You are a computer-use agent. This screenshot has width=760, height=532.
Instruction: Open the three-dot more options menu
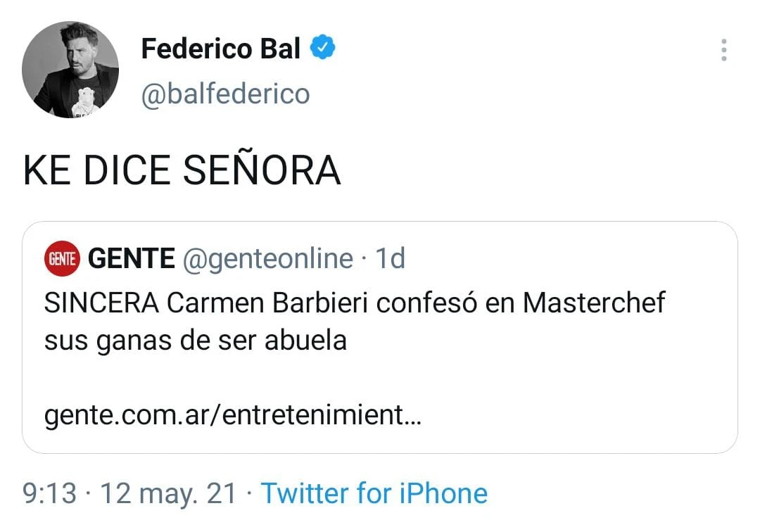(724, 50)
